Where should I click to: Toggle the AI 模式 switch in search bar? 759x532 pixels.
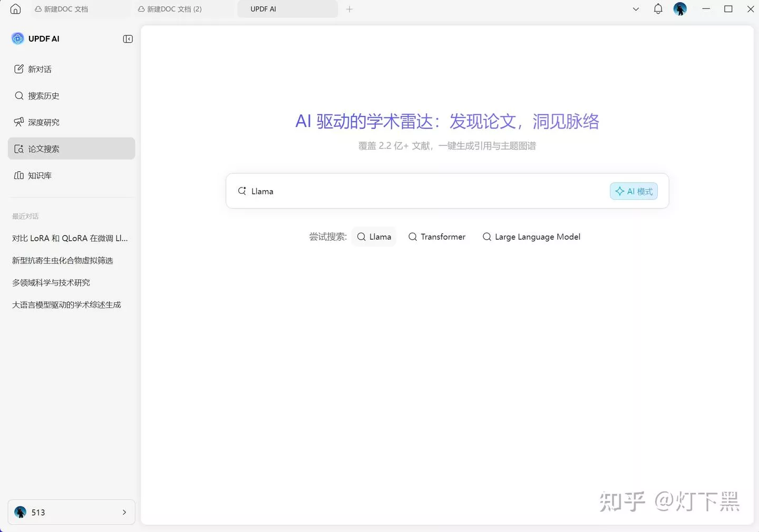click(633, 191)
